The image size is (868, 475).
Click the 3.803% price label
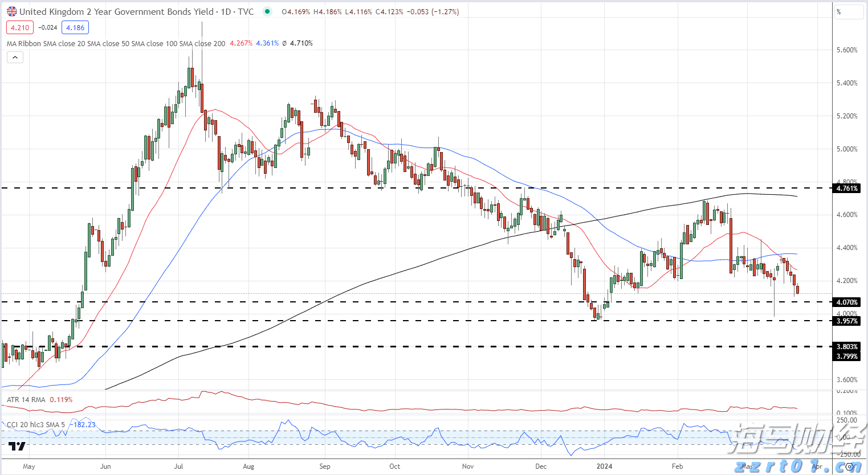click(847, 347)
